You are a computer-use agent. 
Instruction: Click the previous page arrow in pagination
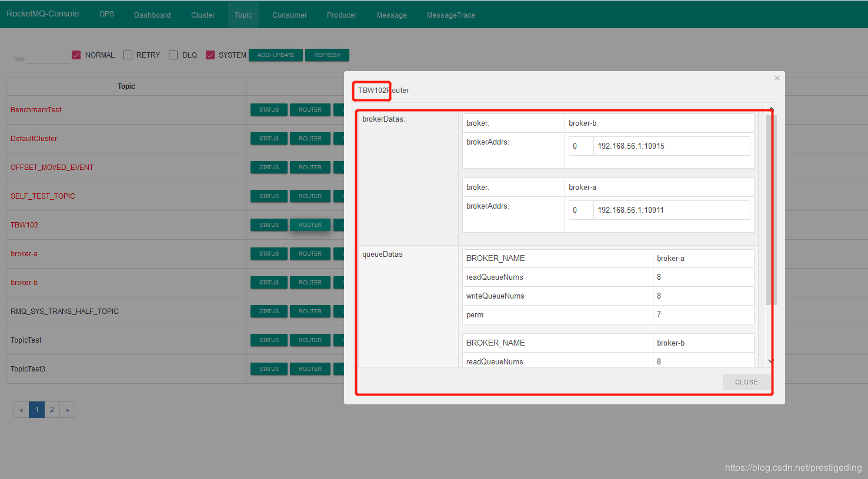[x=21, y=410]
